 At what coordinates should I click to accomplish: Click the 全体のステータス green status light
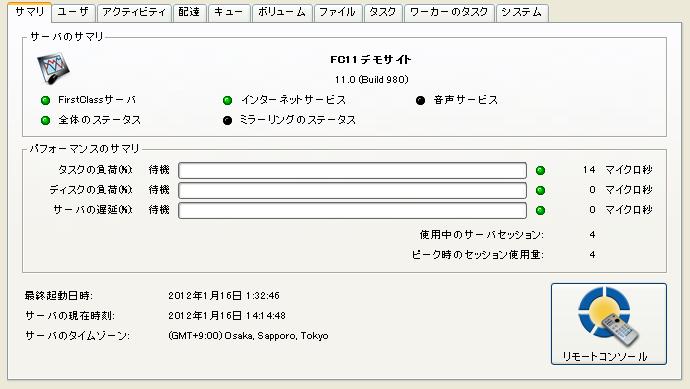pyautogui.click(x=45, y=120)
